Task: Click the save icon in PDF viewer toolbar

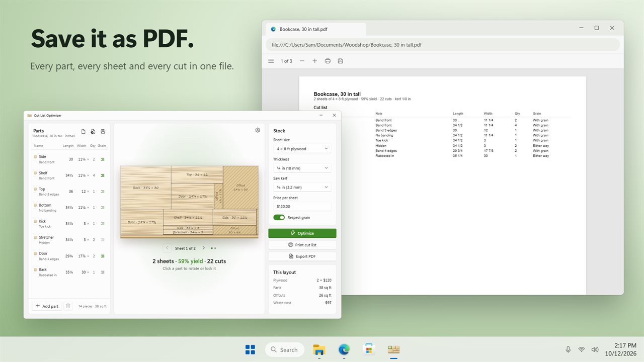Action: coord(341,61)
